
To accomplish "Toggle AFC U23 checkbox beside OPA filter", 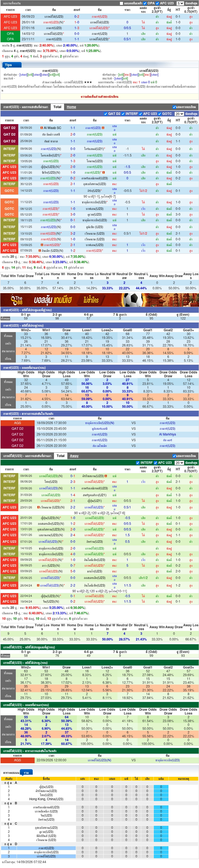I will (158, 3).
